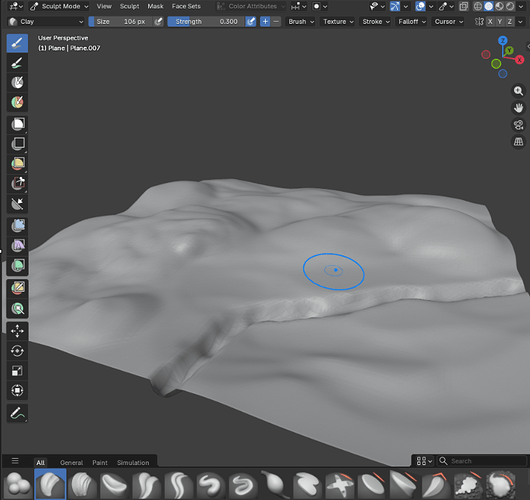Select the Annotate tool

17,413
